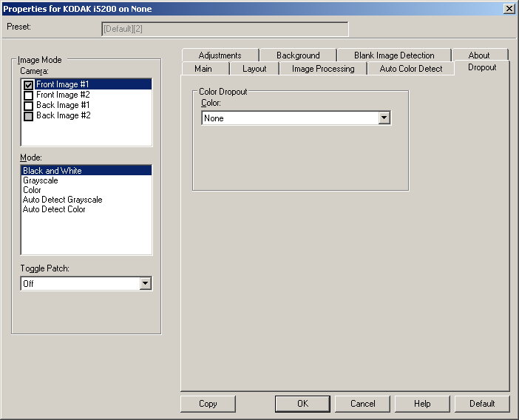Select the Front Image #1 row label

(x=63, y=84)
